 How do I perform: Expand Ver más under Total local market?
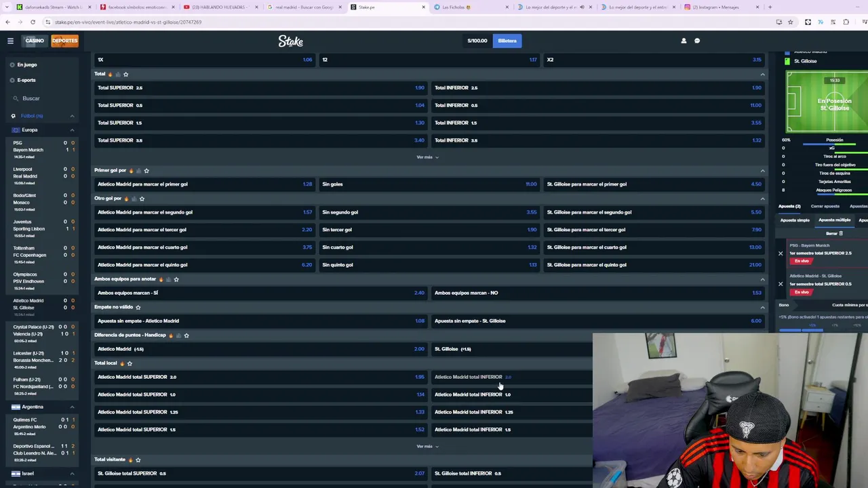pyautogui.click(x=427, y=447)
